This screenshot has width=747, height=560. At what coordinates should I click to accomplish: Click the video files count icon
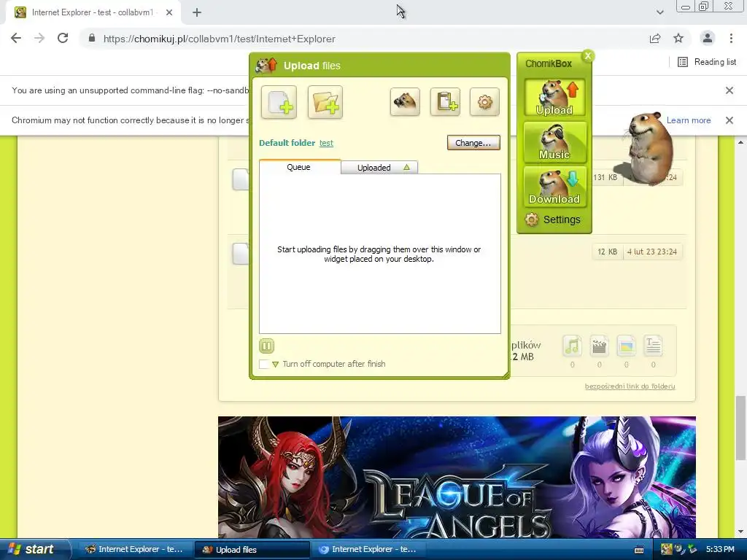coord(600,346)
